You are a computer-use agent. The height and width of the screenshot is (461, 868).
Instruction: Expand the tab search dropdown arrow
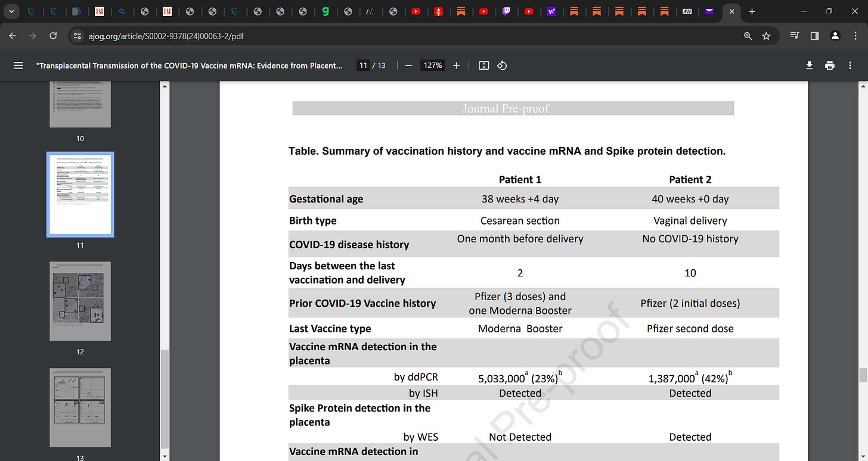pyautogui.click(x=12, y=11)
